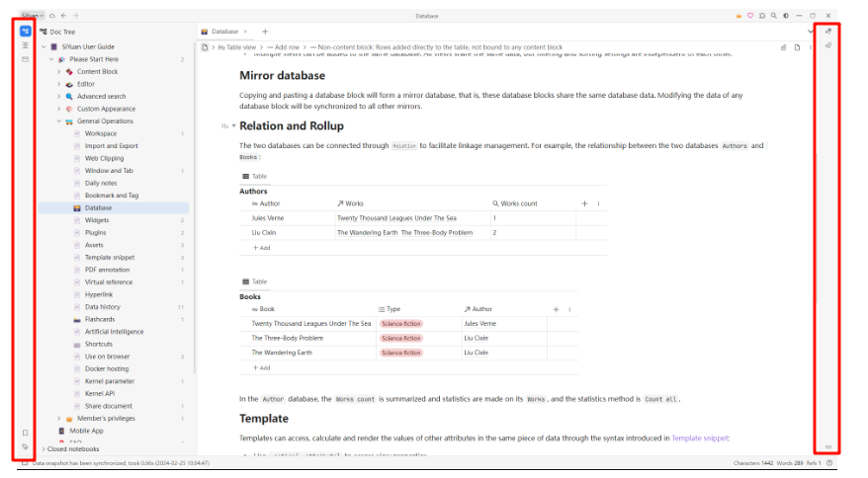This screenshot has height=478, width=868.
Task: Close the Database tab
Action: (246, 32)
